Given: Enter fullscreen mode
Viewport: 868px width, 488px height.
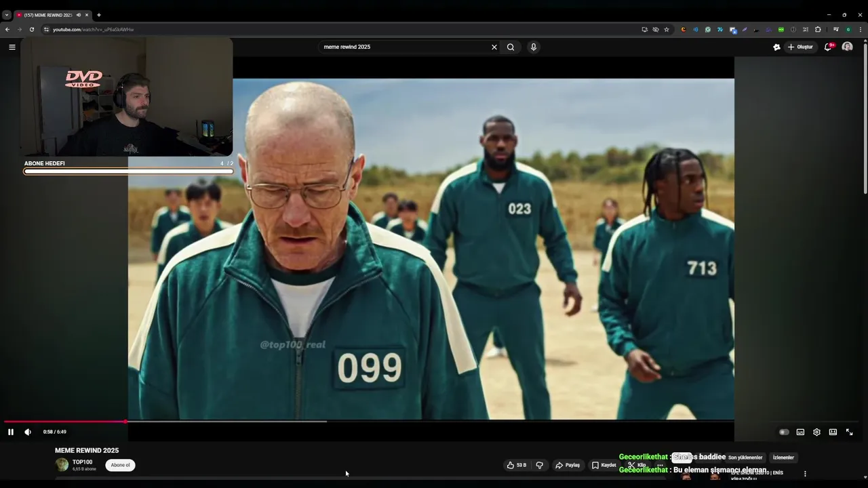Looking at the screenshot, I should tap(849, 432).
